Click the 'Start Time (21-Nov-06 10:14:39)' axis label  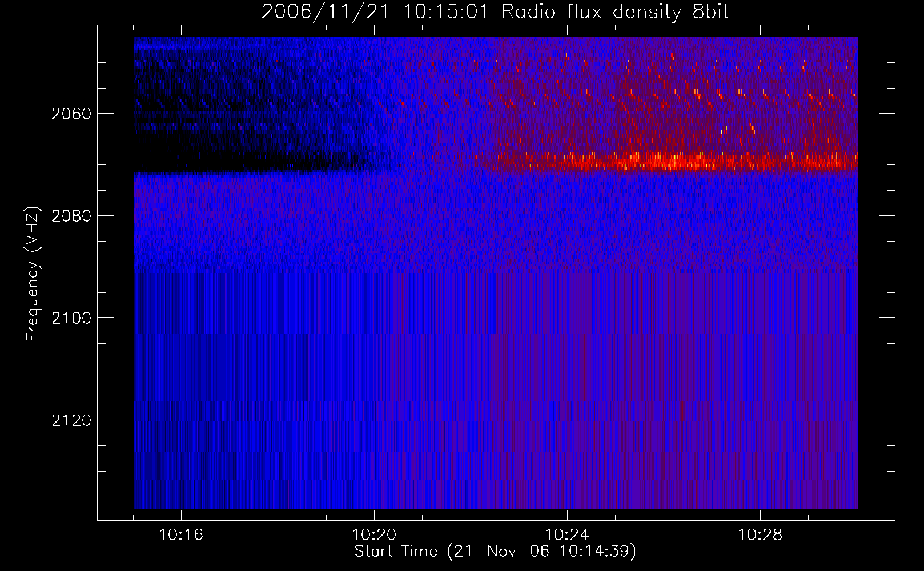[x=495, y=552]
